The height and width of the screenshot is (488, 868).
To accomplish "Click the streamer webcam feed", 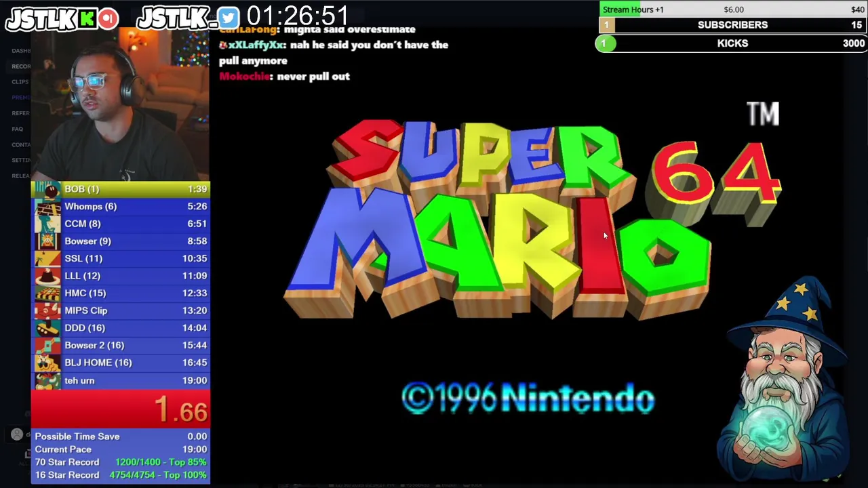I will [x=120, y=104].
